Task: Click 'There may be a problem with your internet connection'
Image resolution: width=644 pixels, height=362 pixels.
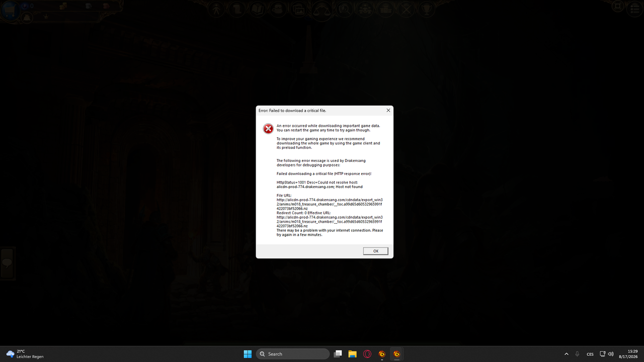Action: click(x=324, y=230)
